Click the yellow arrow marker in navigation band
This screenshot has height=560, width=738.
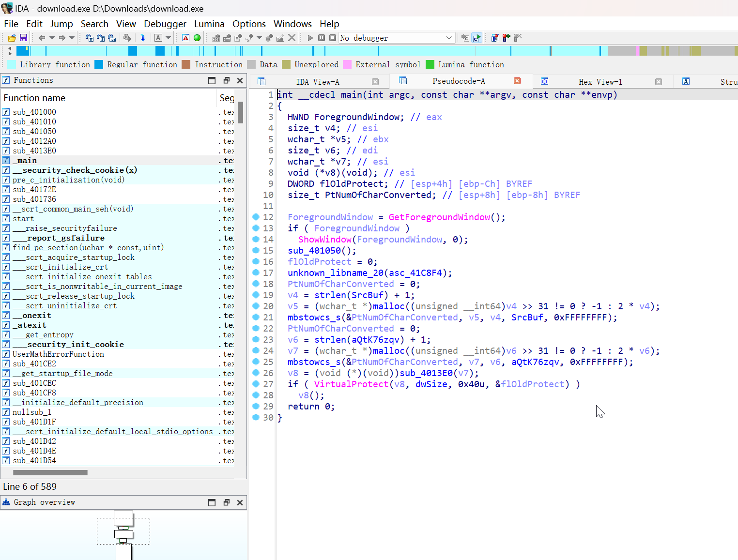pyautogui.click(x=27, y=49)
